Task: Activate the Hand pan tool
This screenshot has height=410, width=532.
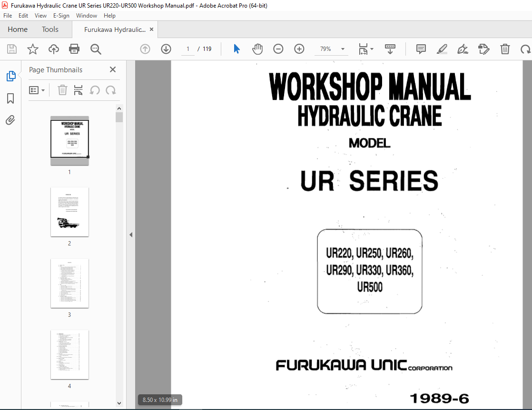Action: pos(257,49)
